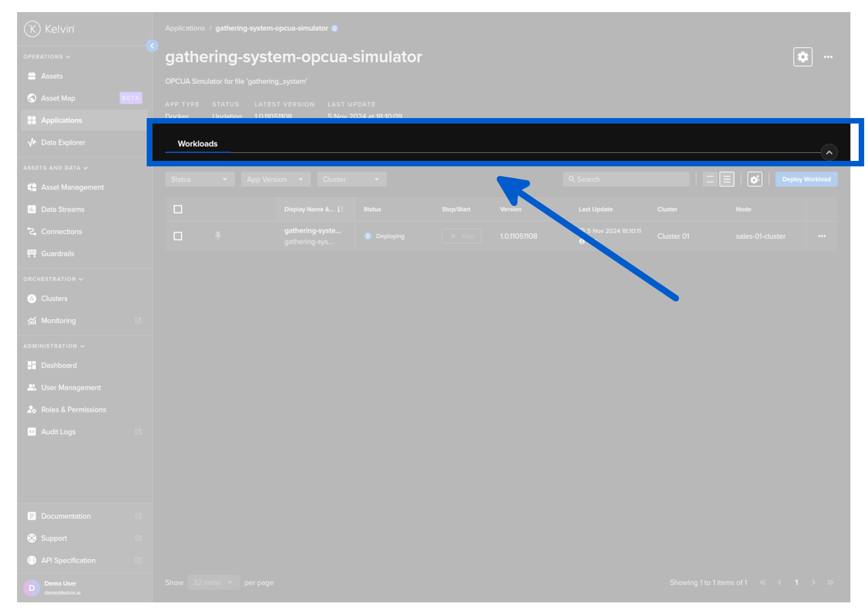Collapse the sidebar with the arrow button
This screenshot has height=615, width=868.
click(152, 46)
